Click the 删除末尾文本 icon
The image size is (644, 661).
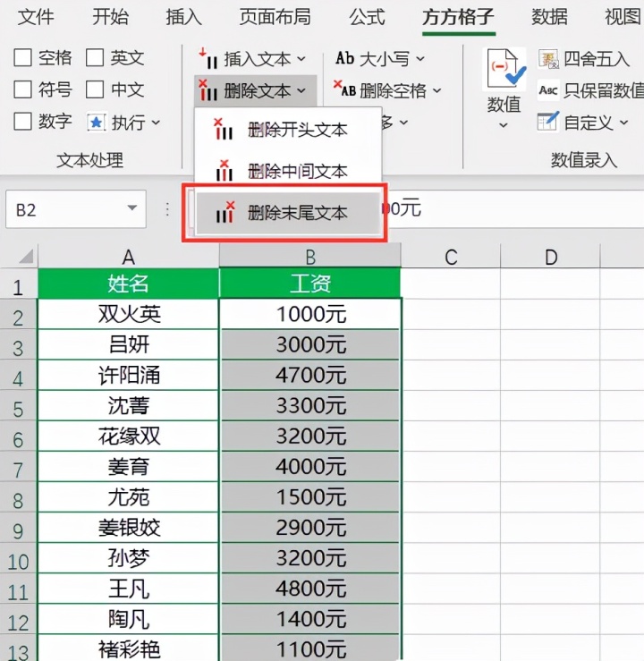(225, 212)
